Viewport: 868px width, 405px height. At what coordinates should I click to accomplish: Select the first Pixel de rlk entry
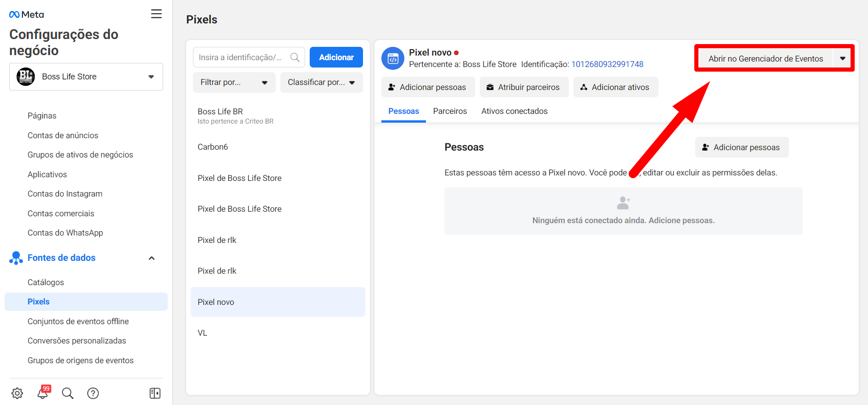click(x=278, y=240)
